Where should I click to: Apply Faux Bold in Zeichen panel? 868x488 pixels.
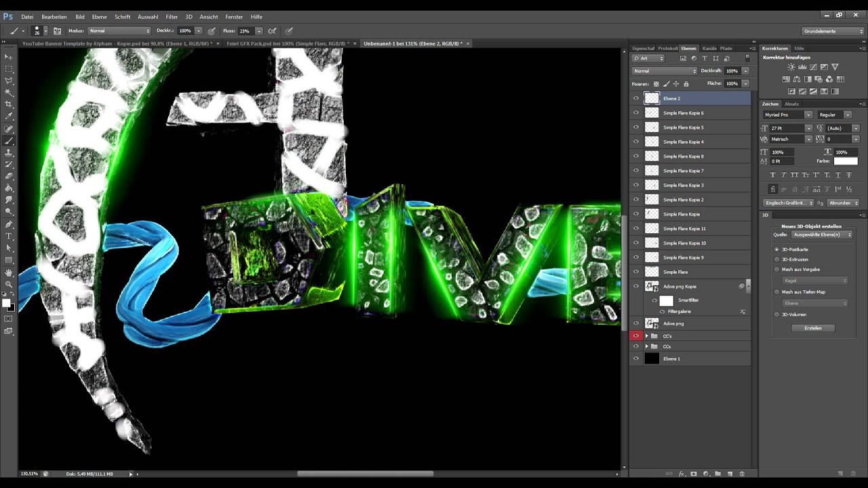tap(772, 175)
